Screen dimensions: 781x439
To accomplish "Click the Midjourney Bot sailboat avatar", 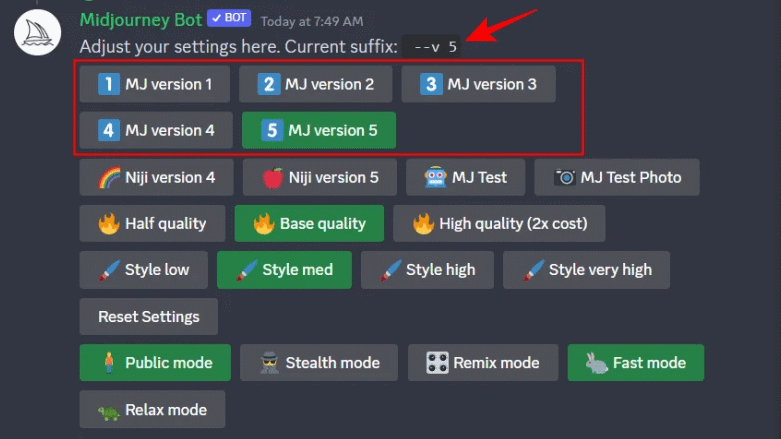I will click(37, 32).
